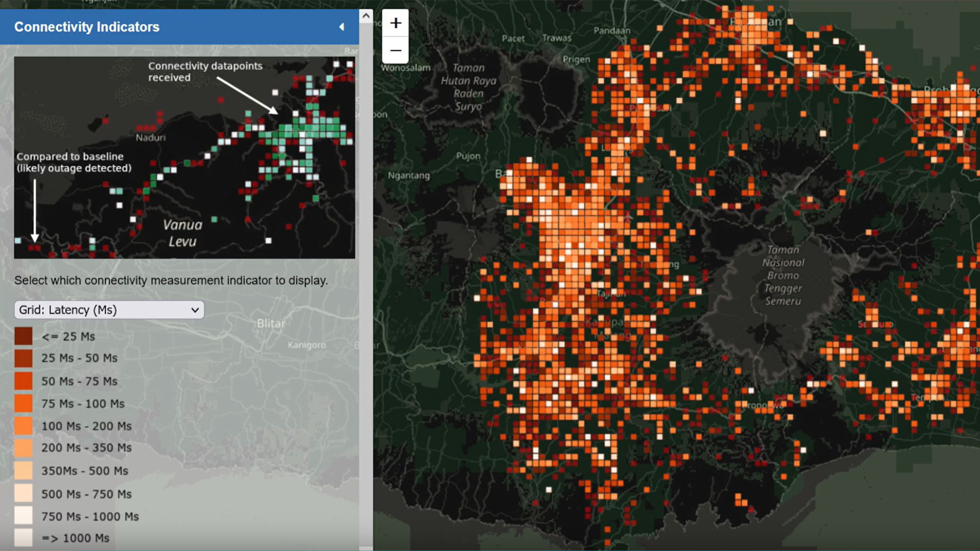Click the panel scrollbar up arrow

coord(366,16)
